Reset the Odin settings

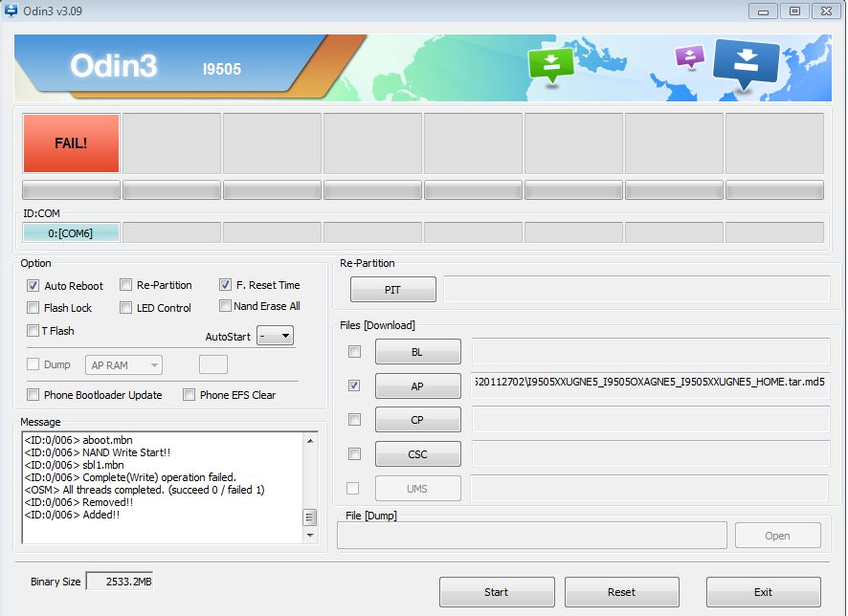click(x=622, y=592)
